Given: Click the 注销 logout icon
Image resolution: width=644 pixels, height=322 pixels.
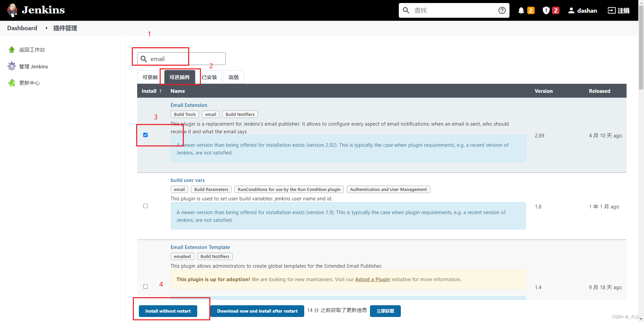Looking at the screenshot, I should pyautogui.click(x=611, y=10).
